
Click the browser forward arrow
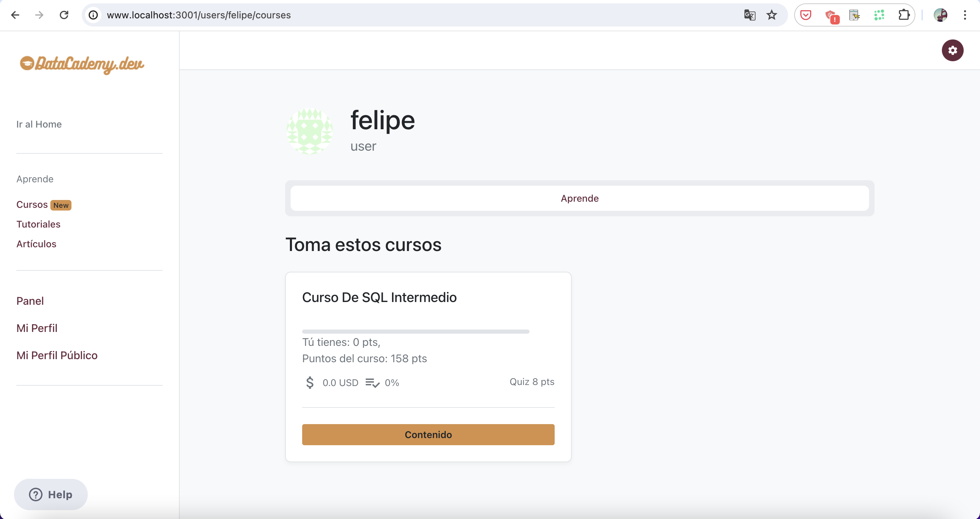(x=39, y=15)
